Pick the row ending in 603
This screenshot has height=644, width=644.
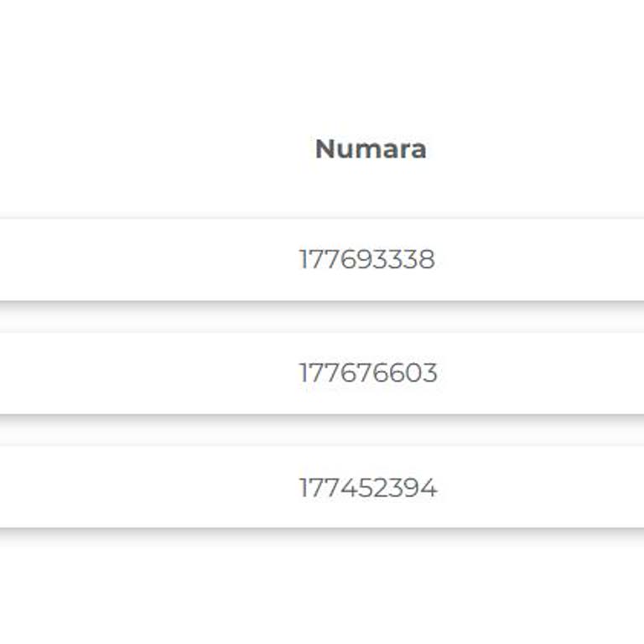pos(368,373)
